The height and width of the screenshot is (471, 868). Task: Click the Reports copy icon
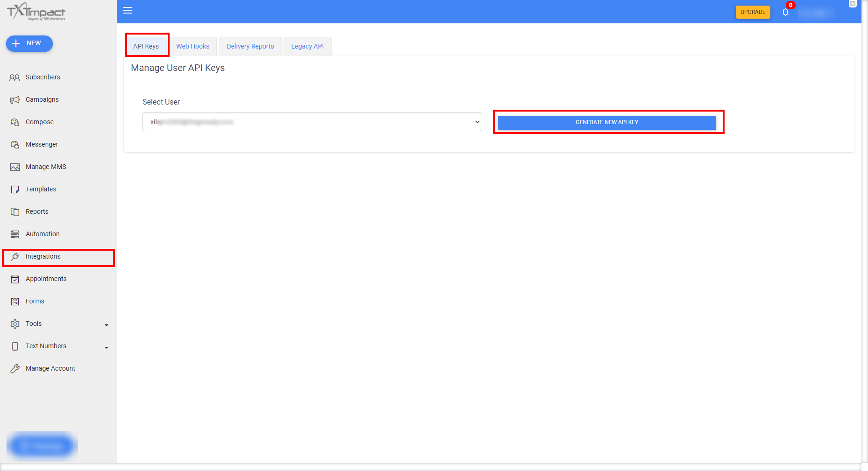pos(15,212)
